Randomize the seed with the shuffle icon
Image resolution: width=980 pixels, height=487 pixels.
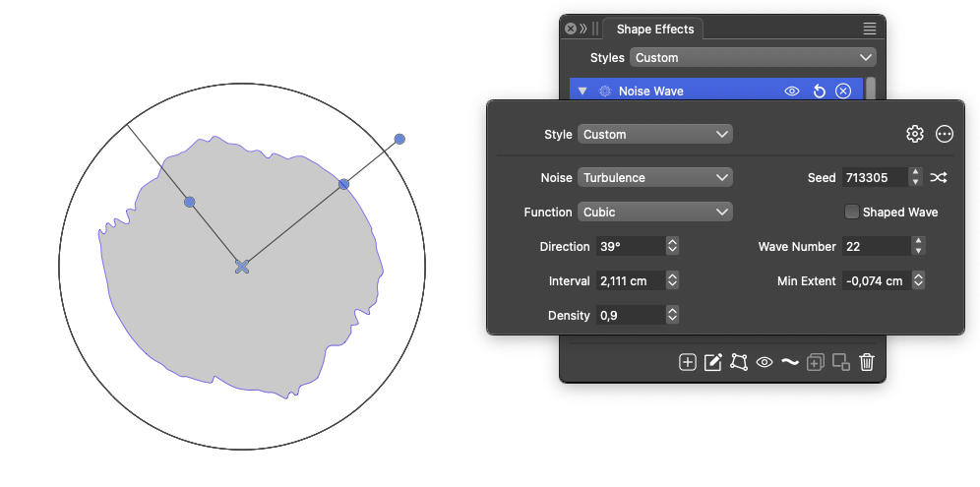click(x=938, y=177)
